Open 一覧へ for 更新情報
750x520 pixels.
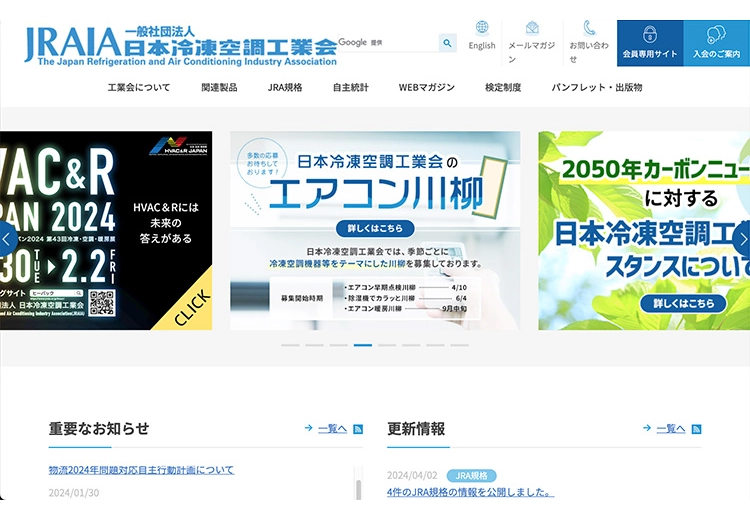tap(671, 429)
